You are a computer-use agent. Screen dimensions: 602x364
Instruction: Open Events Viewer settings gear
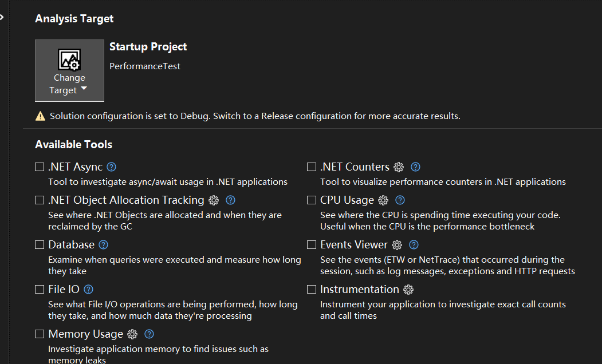(x=397, y=245)
